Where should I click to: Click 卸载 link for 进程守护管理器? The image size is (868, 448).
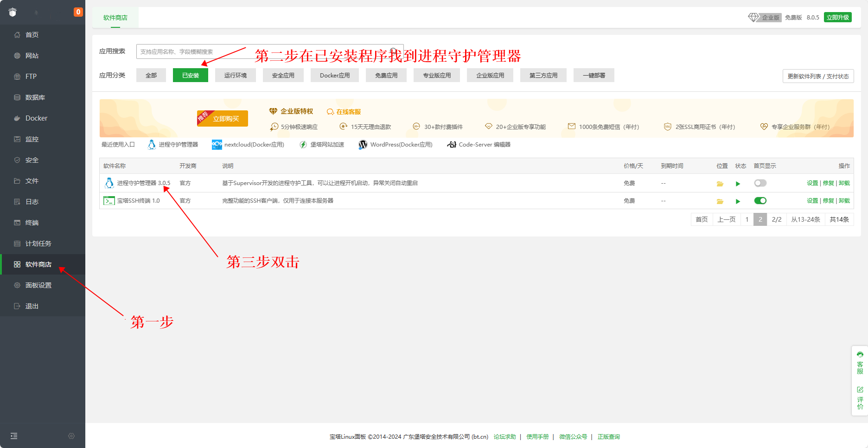point(844,183)
